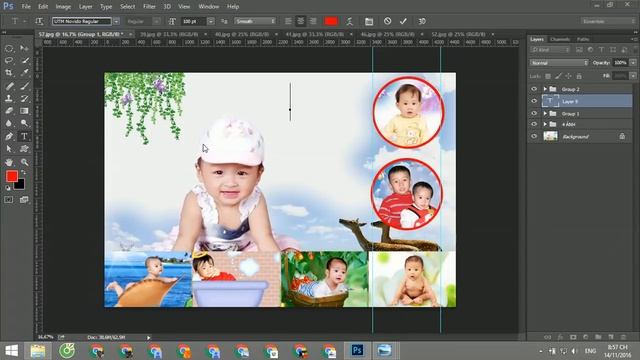Screen dimensions: 640x360
Task: Select the Gradient tool
Action: [x=24, y=111]
